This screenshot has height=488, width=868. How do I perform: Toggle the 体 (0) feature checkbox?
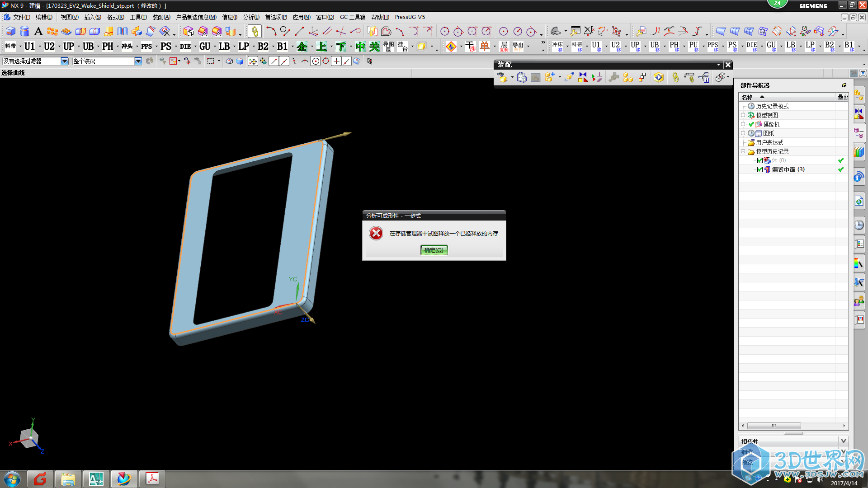pyautogui.click(x=760, y=160)
